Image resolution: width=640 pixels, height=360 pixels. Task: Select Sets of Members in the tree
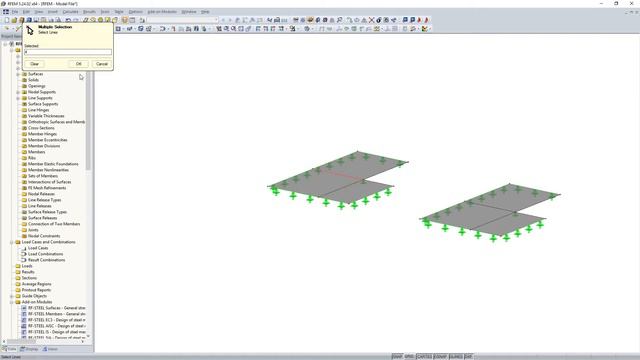[x=43, y=176]
